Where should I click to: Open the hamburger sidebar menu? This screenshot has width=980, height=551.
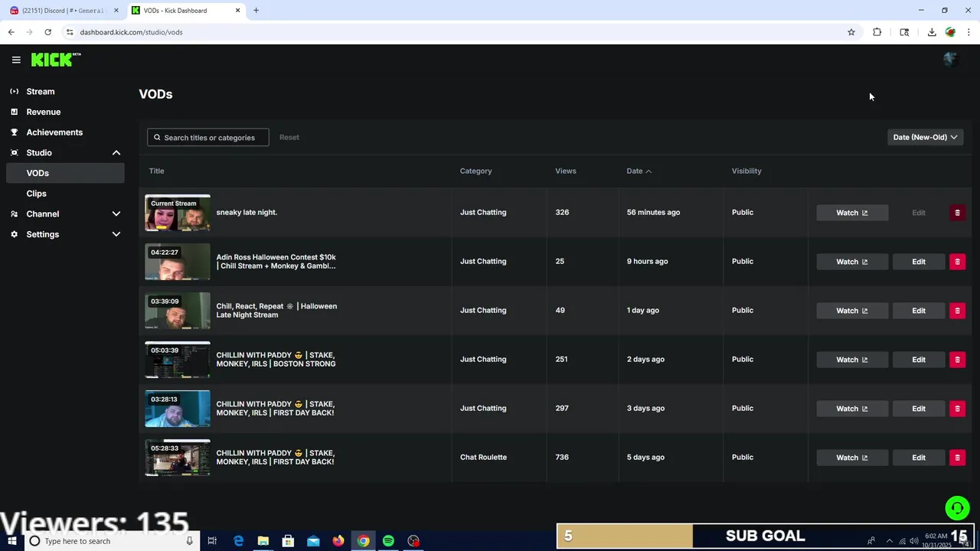click(16, 60)
